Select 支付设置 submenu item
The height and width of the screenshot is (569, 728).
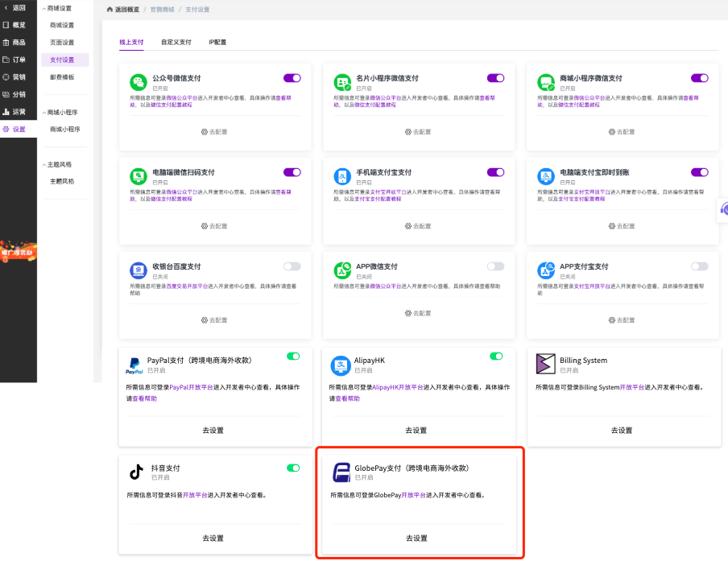(64, 60)
